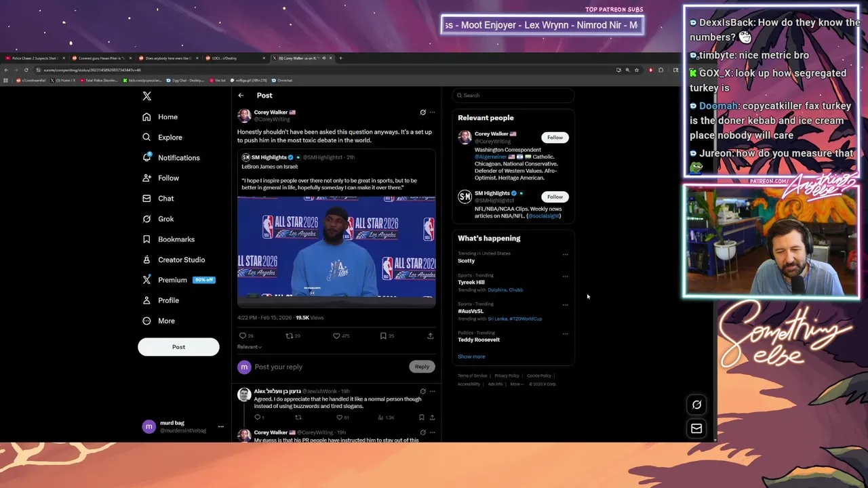Open Follow in the sidebar
This screenshot has width=868, height=488.
click(161, 178)
